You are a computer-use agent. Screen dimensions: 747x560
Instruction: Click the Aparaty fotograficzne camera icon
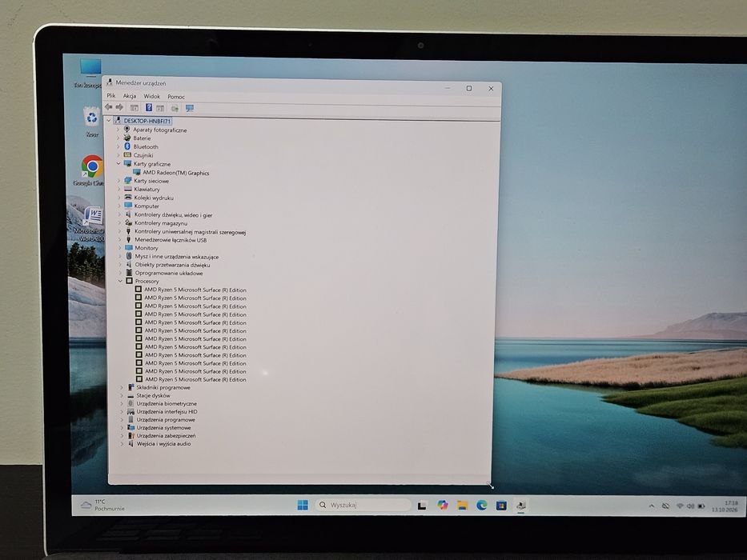(x=127, y=129)
